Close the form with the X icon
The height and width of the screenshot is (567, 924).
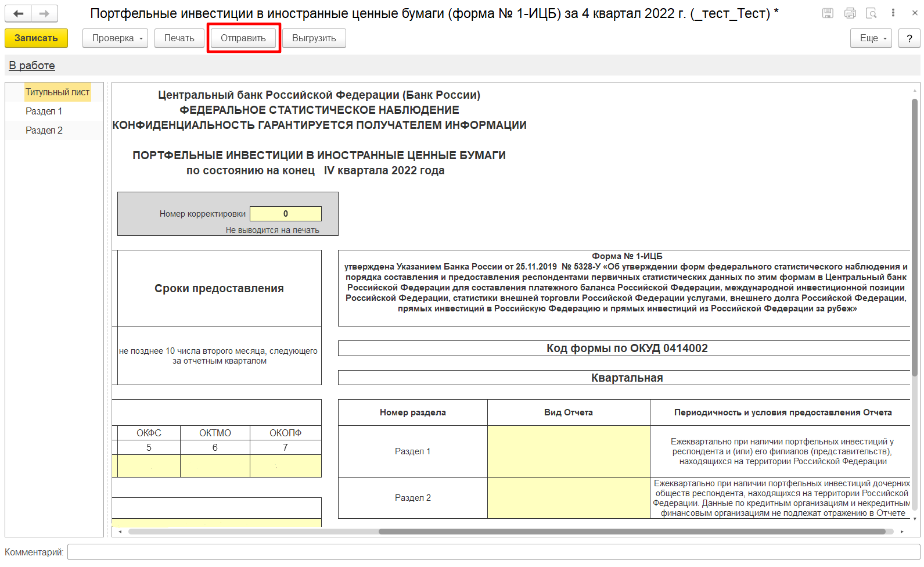click(x=915, y=13)
